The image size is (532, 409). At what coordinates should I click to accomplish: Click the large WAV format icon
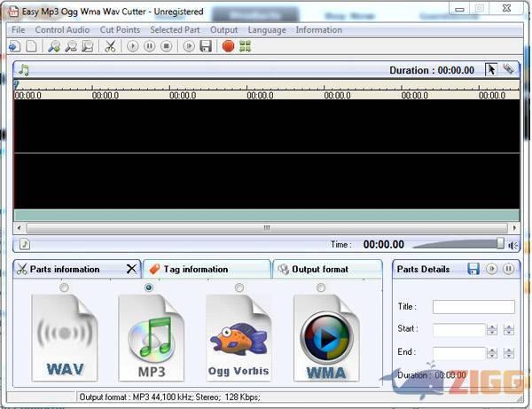coord(65,338)
